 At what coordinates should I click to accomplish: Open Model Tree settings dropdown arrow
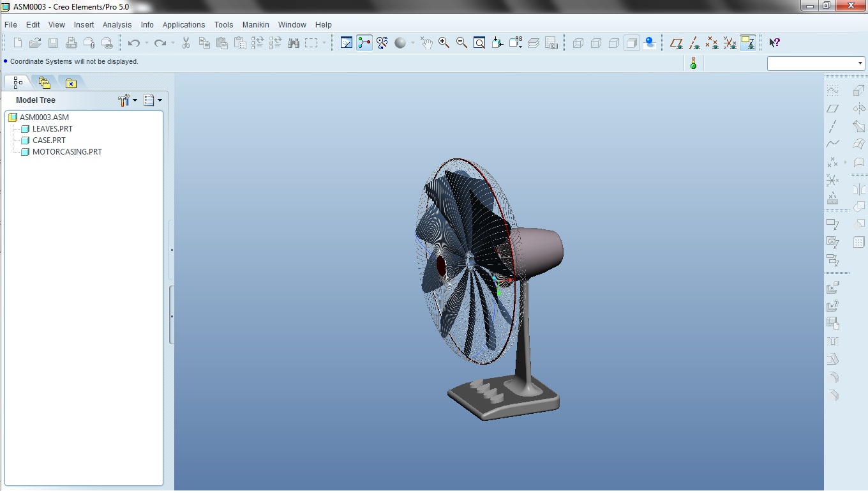[x=135, y=100]
